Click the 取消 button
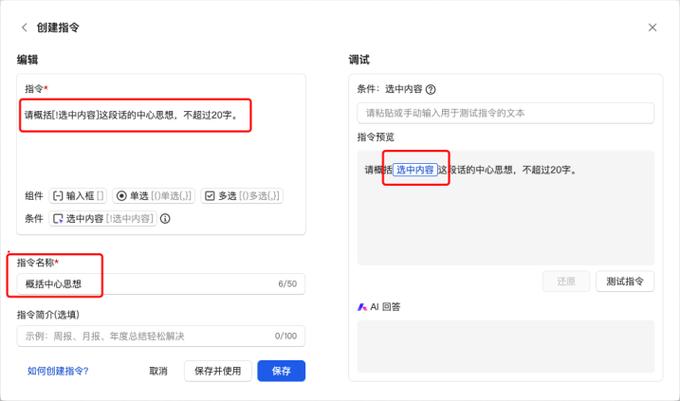This screenshot has width=680, height=401. [x=158, y=371]
